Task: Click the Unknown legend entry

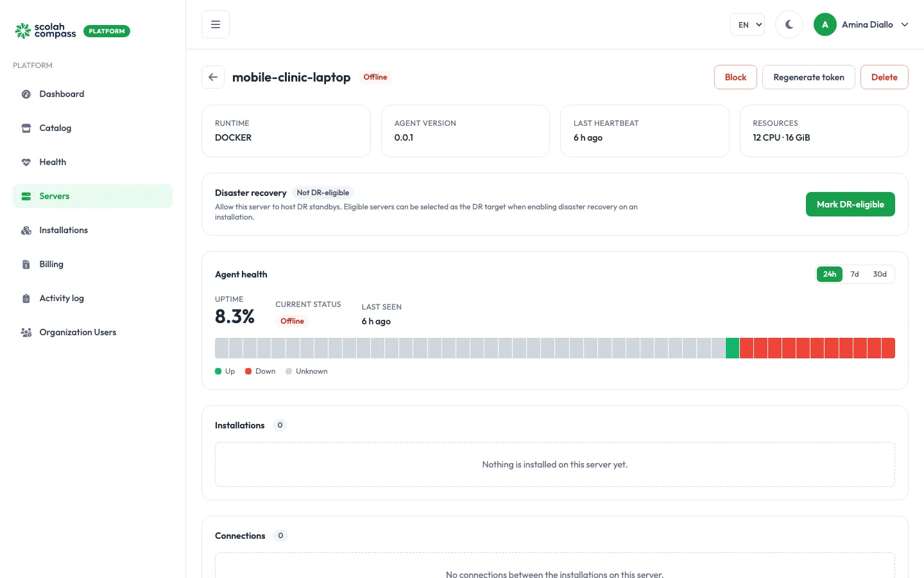Action: pos(307,371)
